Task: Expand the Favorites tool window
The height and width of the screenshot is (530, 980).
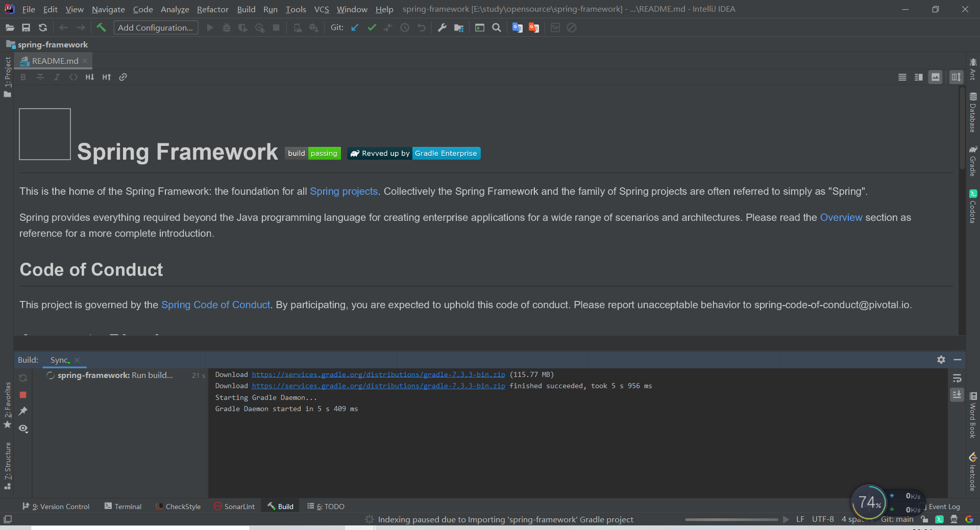Action: pyautogui.click(x=7, y=405)
